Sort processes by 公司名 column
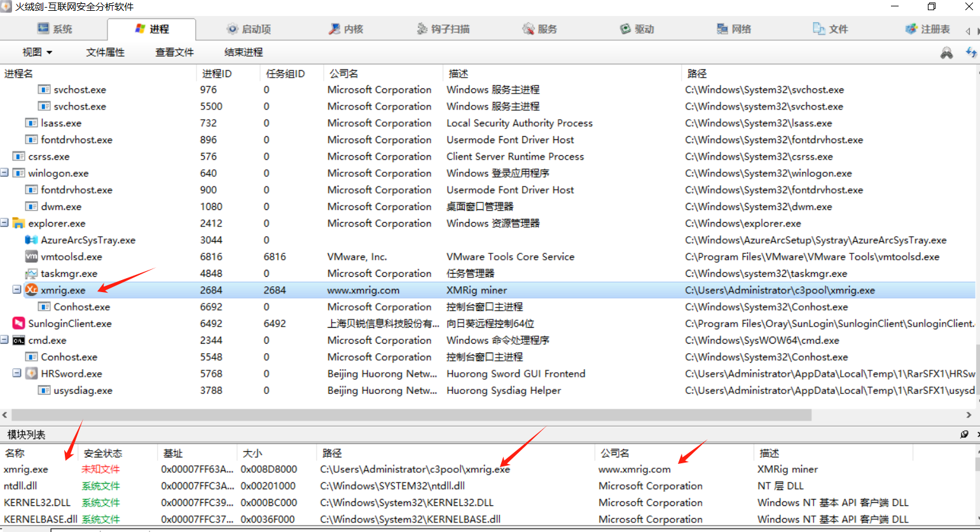The width and height of the screenshot is (980, 532). tap(383, 74)
